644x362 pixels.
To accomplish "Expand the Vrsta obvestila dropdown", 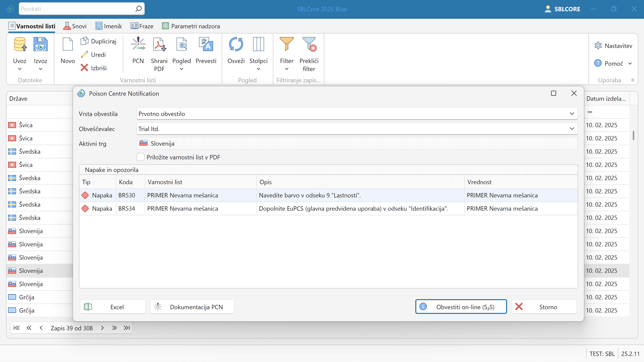I will [572, 114].
